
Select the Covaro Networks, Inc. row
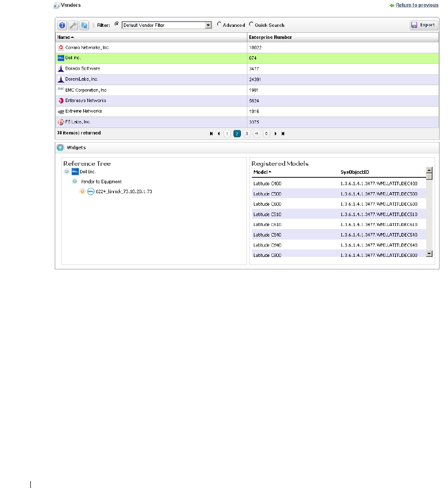(247, 48)
